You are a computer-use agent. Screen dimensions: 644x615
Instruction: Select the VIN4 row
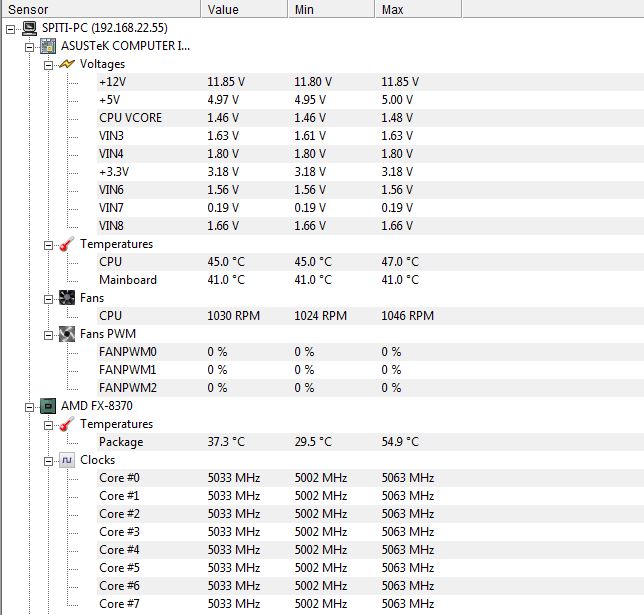(x=370, y=154)
